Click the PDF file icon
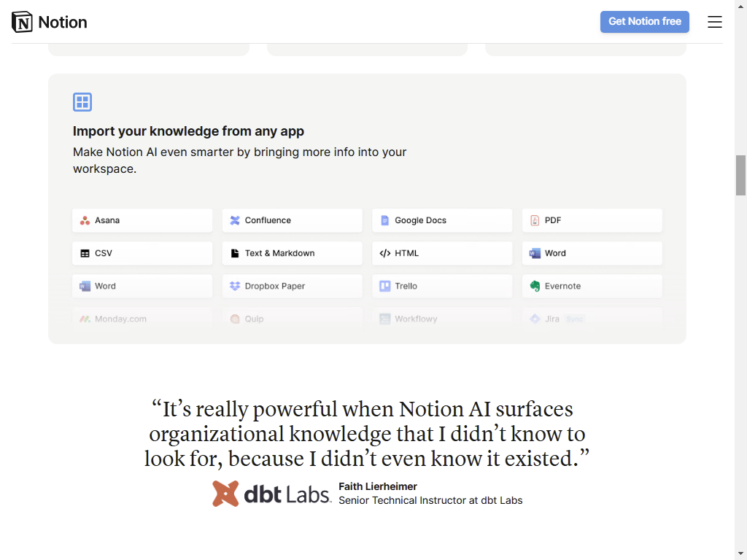 tap(535, 220)
